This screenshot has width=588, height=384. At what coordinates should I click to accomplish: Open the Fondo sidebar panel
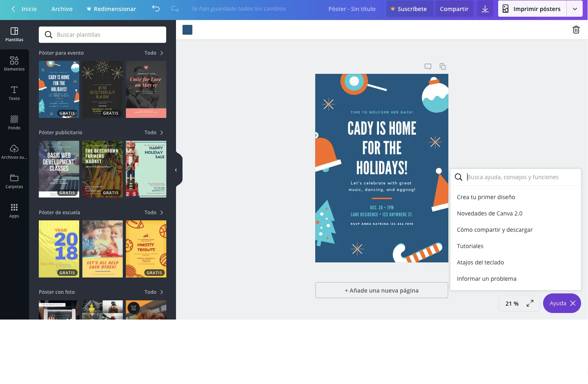(x=14, y=123)
